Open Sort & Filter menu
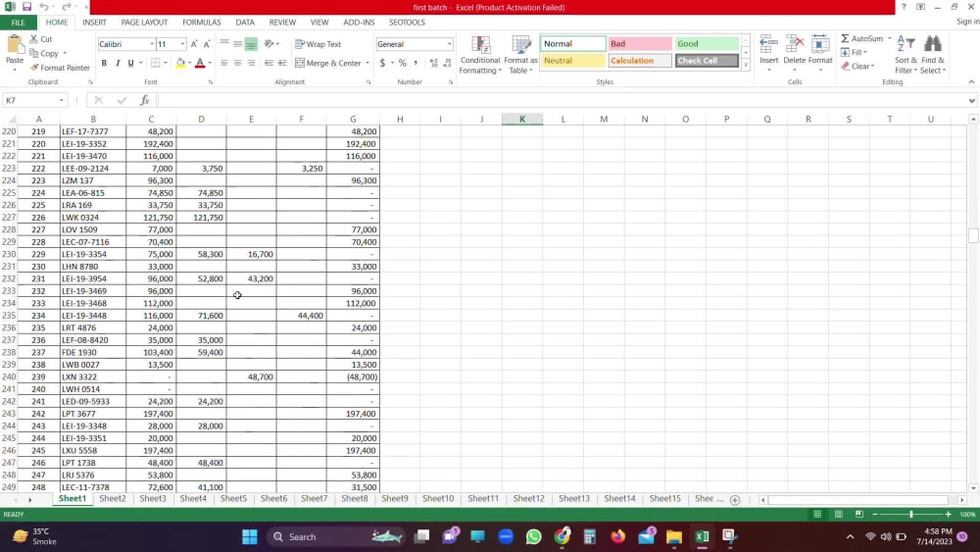Viewport: 980px width, 552px height. pos(906,55)
